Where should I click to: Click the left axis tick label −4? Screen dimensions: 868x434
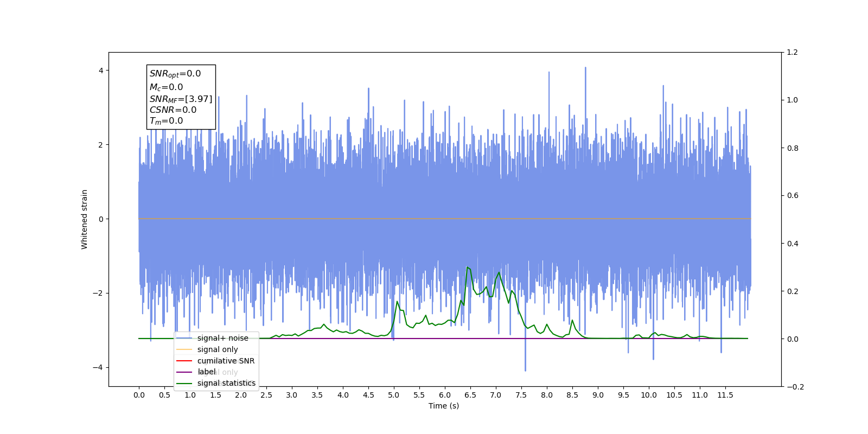(98, 367)
